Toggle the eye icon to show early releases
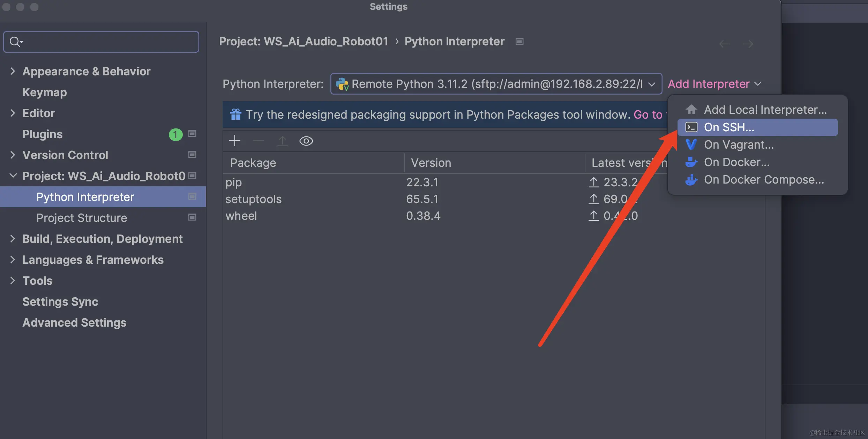 [306, 141]
